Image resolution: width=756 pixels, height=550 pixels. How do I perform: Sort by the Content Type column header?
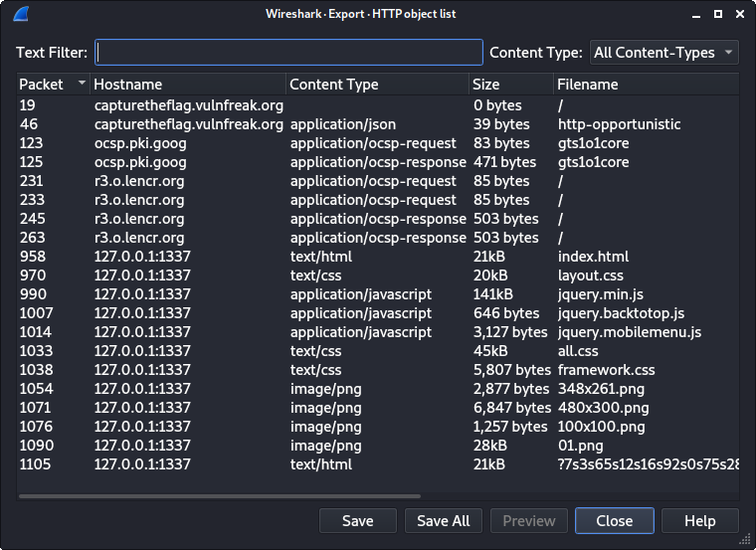[x=378, y=85]
